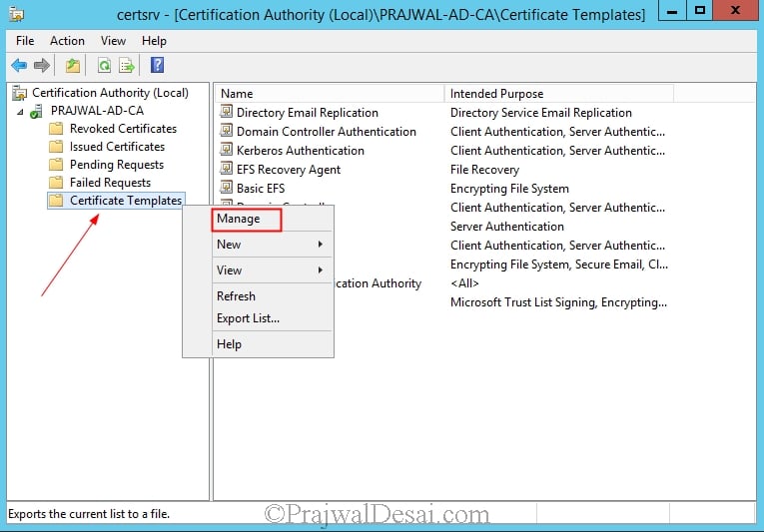Image resolution: width=764 pixels, height=532 pixels.
Task: Click the File Recovery purpose cell
Action: pos(484,170)
